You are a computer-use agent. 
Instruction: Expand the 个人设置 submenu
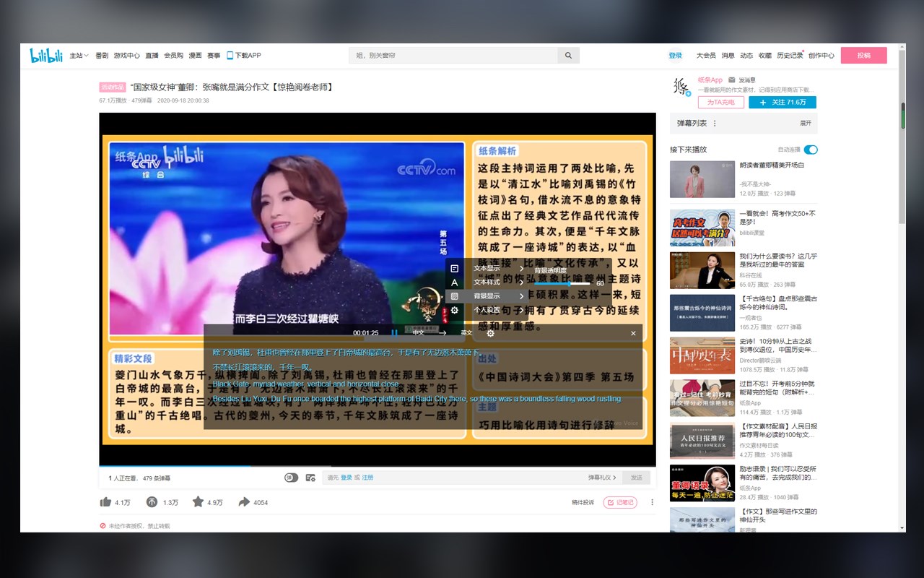point(521,310)
